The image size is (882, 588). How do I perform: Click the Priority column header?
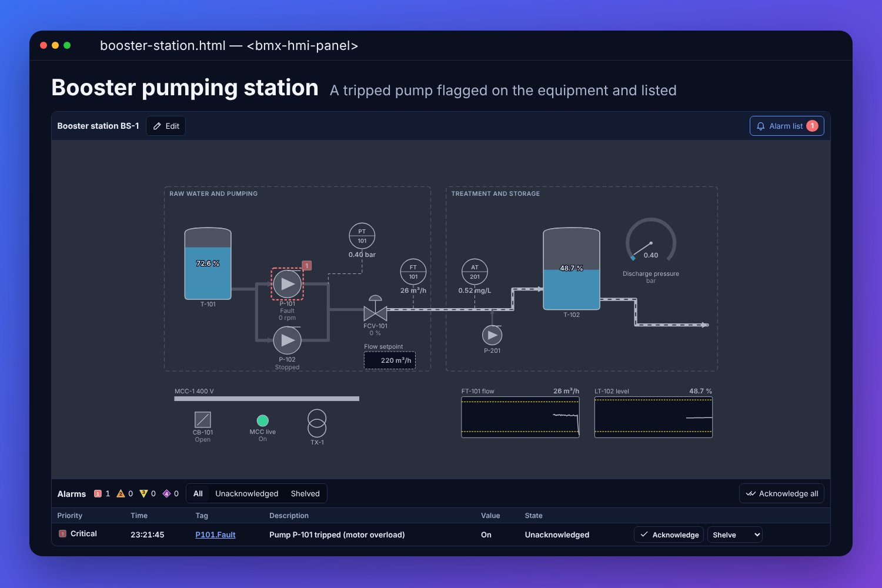(70, 516)
